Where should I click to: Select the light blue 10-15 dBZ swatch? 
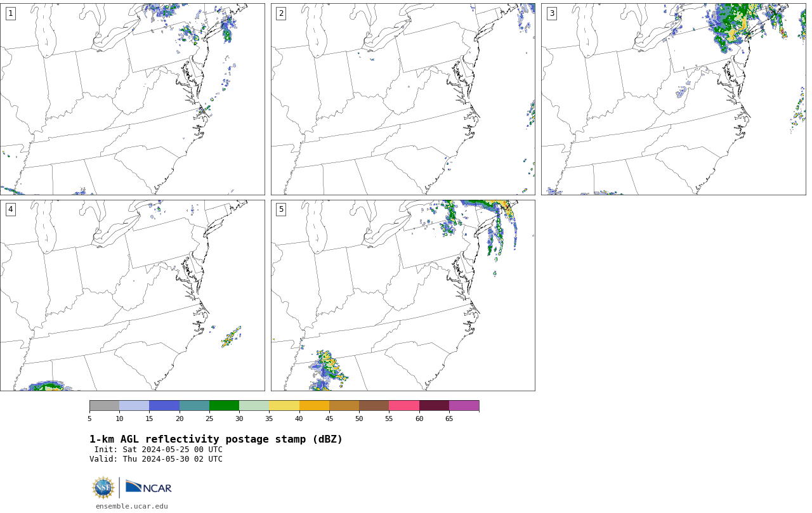134,406
